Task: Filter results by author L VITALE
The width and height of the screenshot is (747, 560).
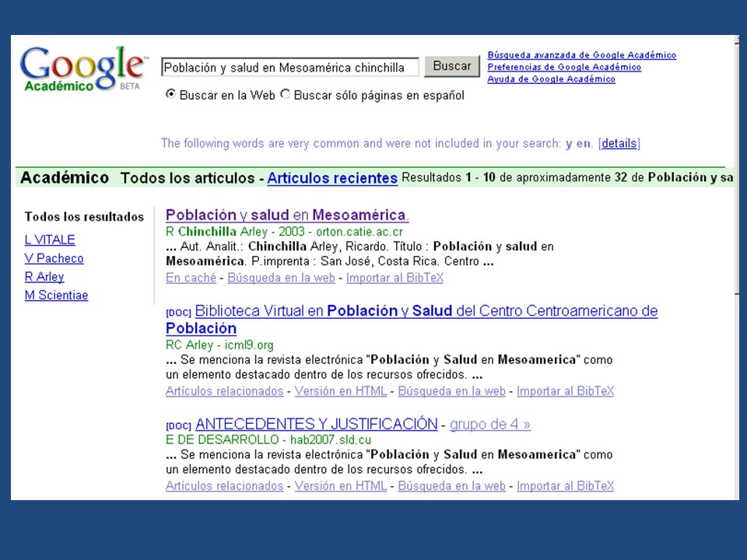Action: coord(50,240)
